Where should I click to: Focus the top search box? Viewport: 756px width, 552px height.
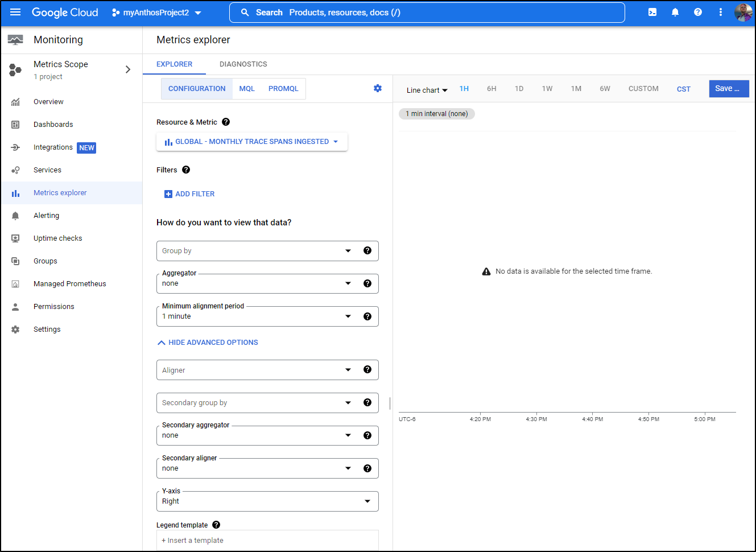click(427, 13)
